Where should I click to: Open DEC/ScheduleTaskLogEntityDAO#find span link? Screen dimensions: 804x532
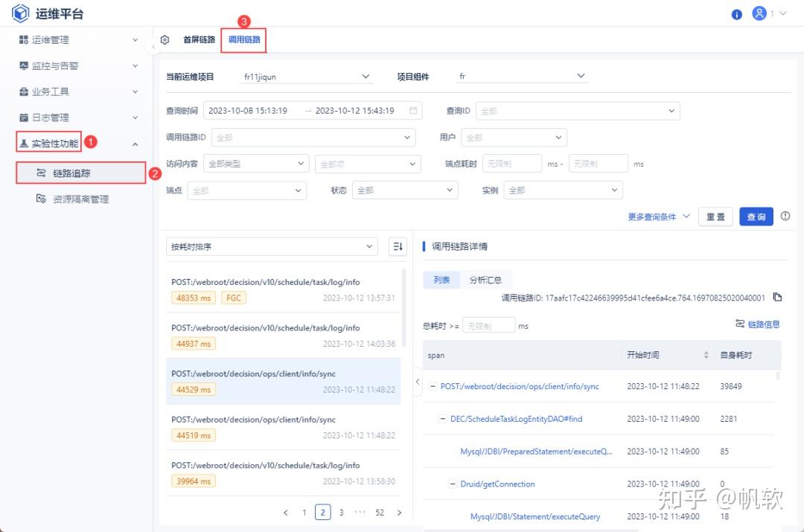516,419
